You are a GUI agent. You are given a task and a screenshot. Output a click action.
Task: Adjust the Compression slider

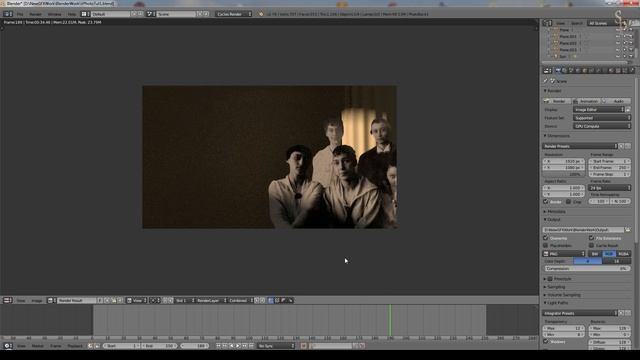(x=587, y=269)
